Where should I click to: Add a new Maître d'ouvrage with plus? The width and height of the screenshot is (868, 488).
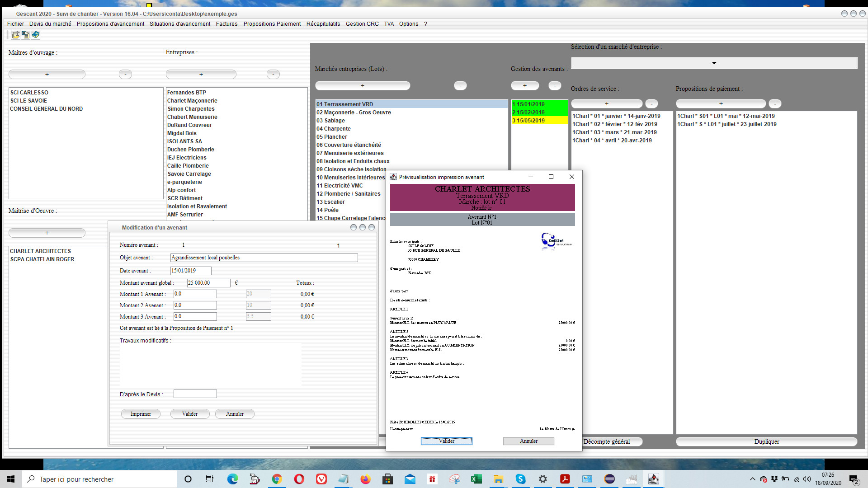47,74
